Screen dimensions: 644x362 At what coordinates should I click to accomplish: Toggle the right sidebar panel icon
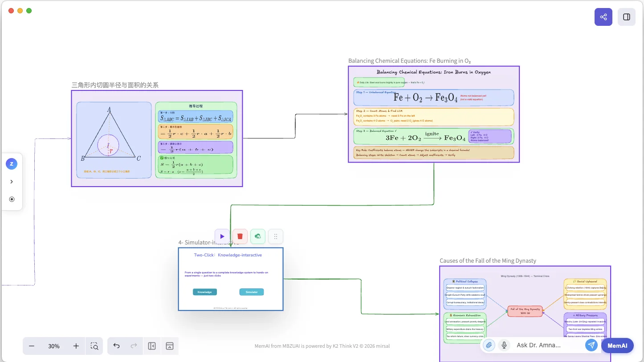[x=627, y=17]
